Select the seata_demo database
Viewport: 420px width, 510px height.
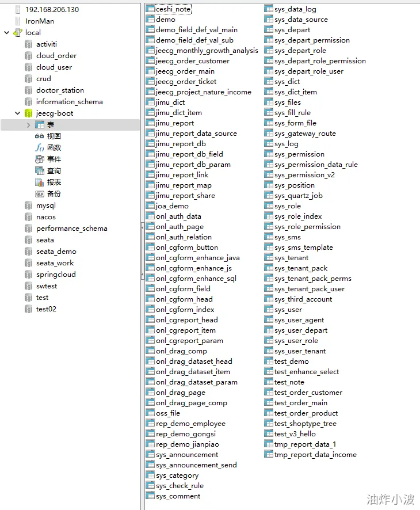tap(56, 252)
